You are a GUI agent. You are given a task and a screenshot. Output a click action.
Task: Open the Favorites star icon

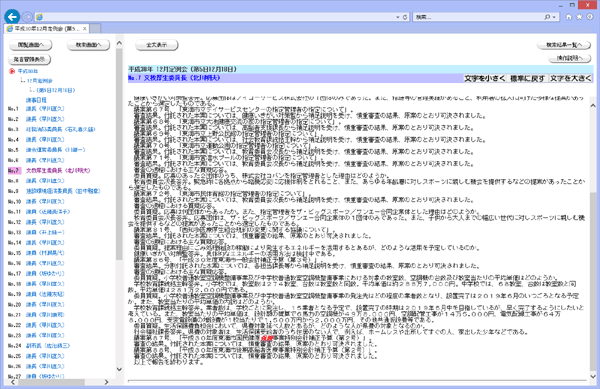point(579,17)
